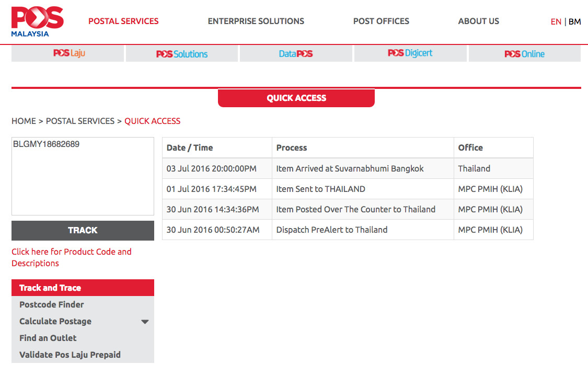Switch language to EN
Image resolution: width=588 pixels, height=375 pixels.
pos(556,22)
